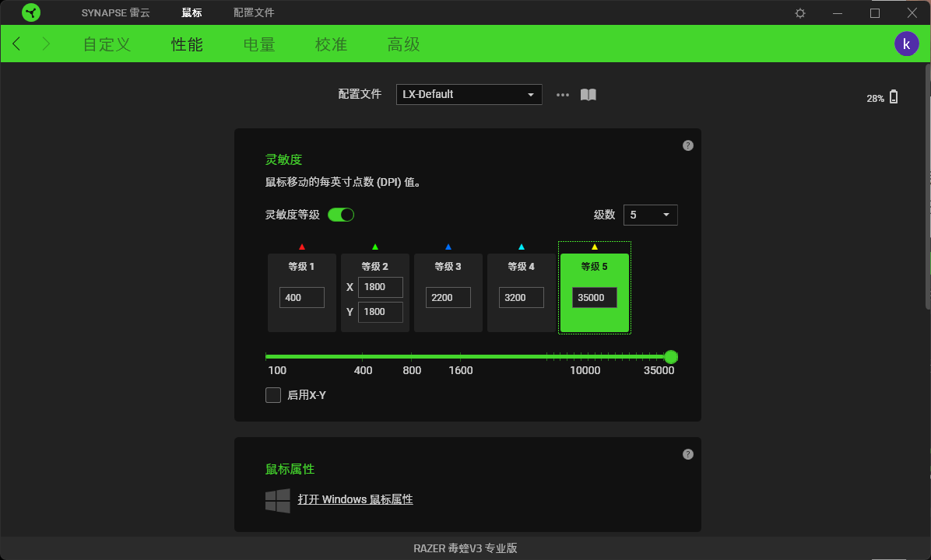
Task: Select the 鼠标 top tab
Action: tap(191, 13)
